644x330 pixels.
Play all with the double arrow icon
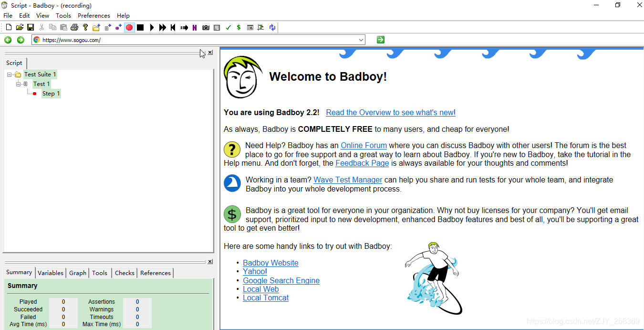(x=162, y=27)
